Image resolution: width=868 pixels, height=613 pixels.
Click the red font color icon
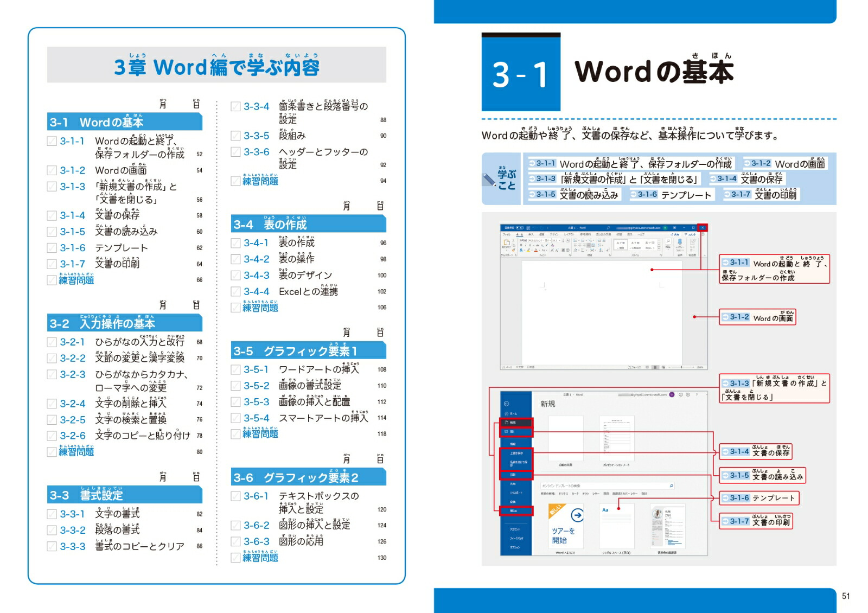point(536,250)
